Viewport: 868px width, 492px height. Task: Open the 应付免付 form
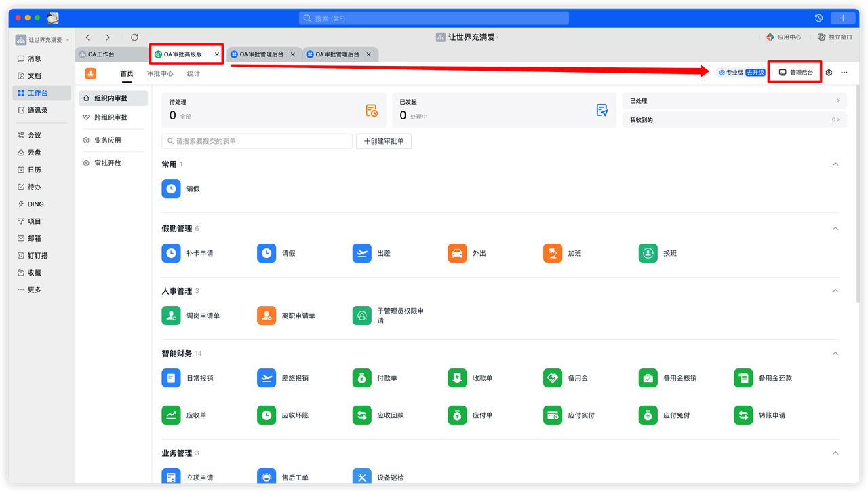[648, 415]
